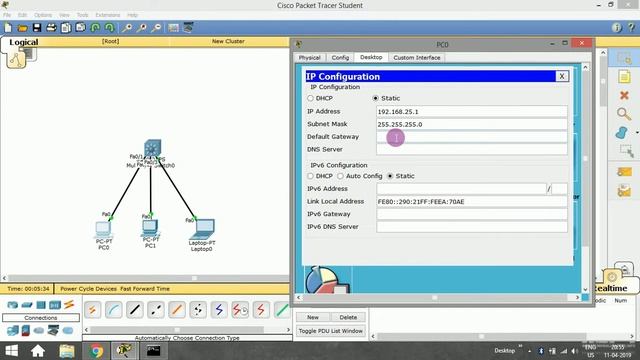The height and width of the screenshot is (360, 640).
Task: Choose the Connections lightning category icon
Action: tap(69, 304)
